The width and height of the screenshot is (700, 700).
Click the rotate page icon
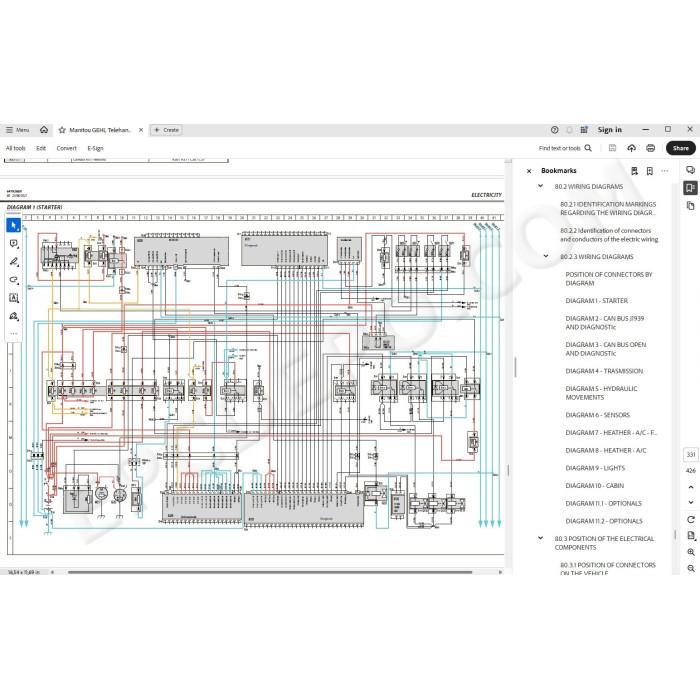[x=691, y=520]
